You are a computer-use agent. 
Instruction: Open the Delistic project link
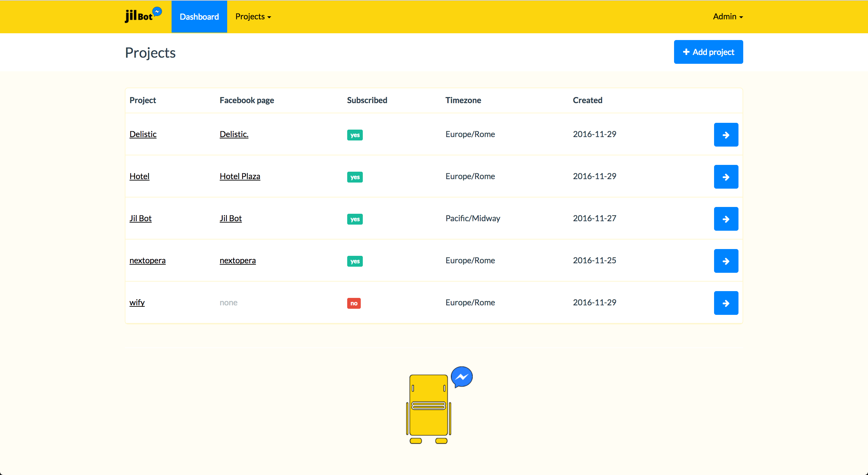pyautogui.click(x=143, y=134)
